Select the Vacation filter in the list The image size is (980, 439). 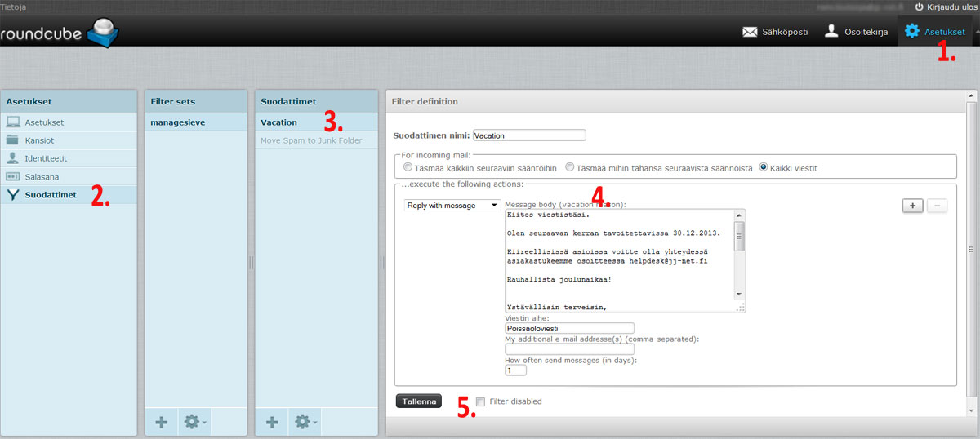278,122
